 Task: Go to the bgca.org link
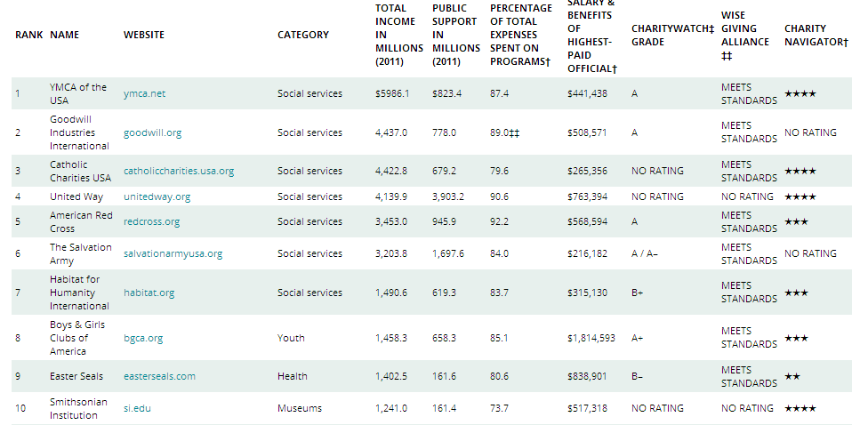(143, 338)
